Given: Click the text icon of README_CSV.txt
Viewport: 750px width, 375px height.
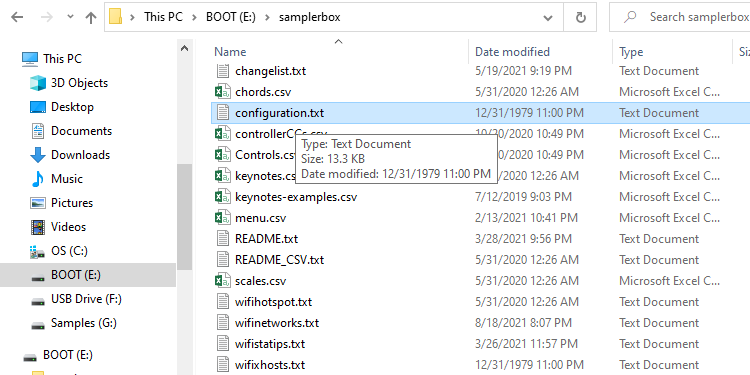Looking at the screenshot, I should [x=222, y=260].
